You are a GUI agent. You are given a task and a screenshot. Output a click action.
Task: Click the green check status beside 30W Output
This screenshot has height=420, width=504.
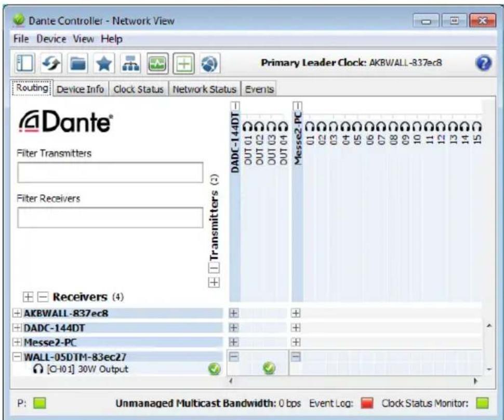(215, 369)
